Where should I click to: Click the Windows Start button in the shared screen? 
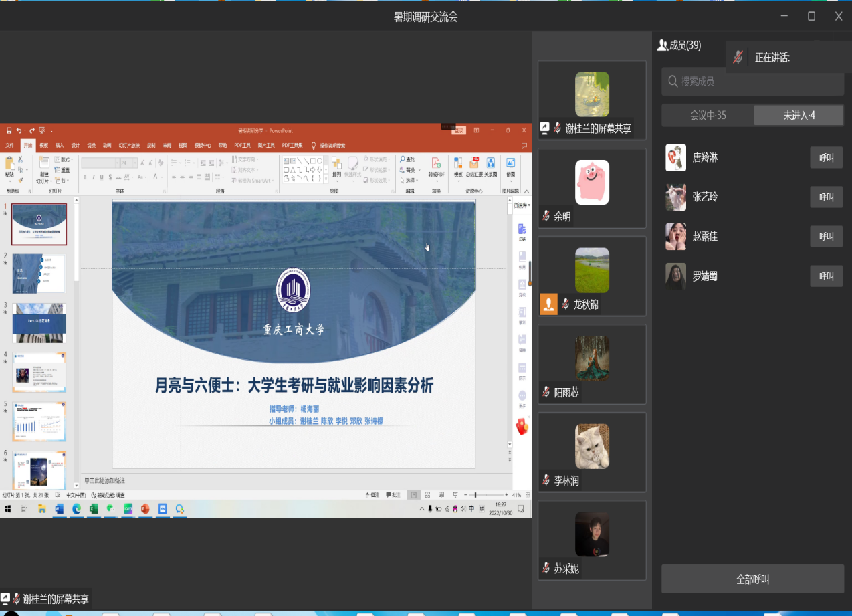[8, 509]
